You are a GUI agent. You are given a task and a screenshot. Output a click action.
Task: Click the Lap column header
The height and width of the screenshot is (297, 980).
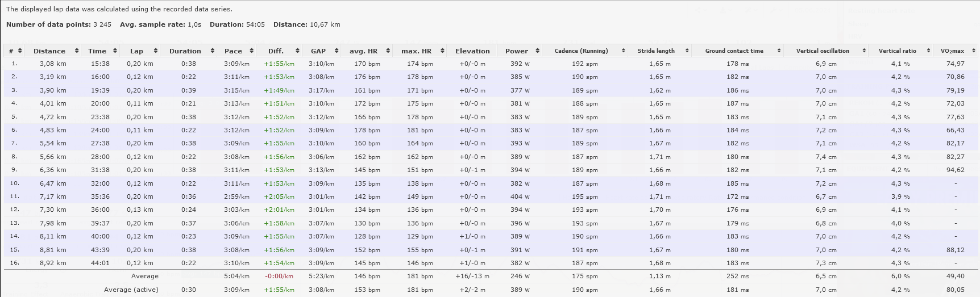pyautogui.click(x=136, y=51)
